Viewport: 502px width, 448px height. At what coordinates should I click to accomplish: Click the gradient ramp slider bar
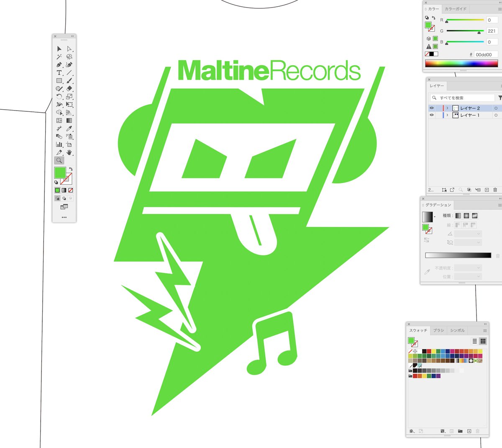click(458, 255)
